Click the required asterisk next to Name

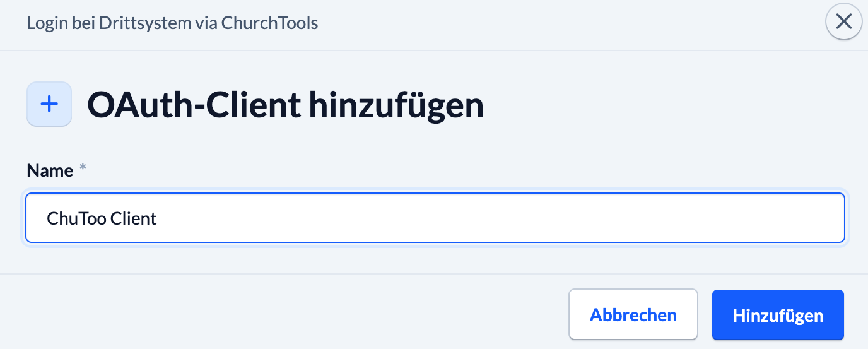click(x=82, y=169)
